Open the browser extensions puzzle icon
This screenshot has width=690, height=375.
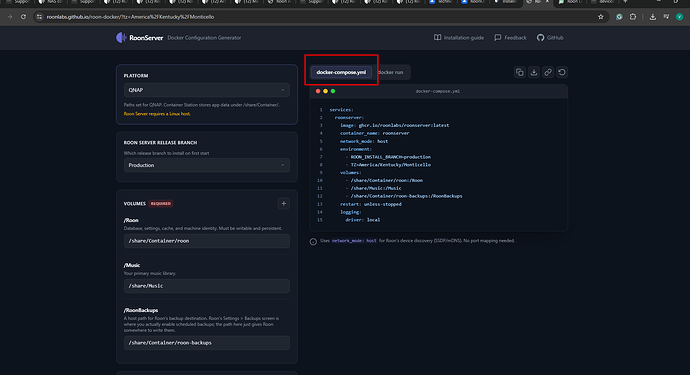(633, 17)
